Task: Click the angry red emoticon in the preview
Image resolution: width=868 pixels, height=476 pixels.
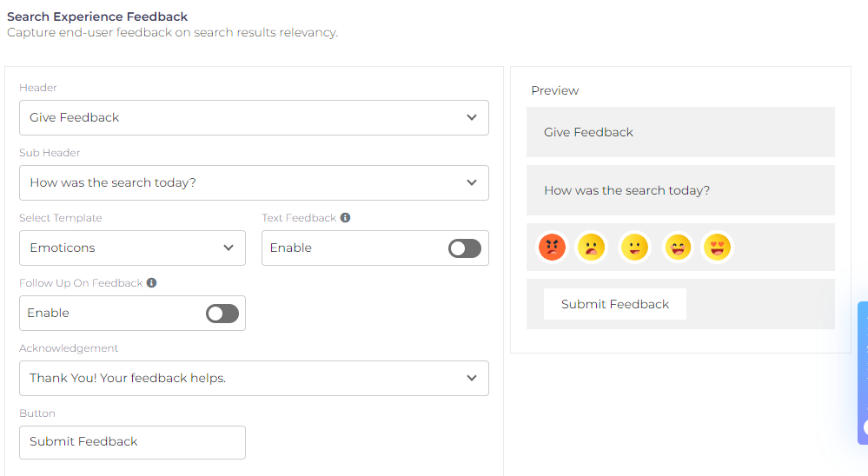Action: tap(552, 248)
